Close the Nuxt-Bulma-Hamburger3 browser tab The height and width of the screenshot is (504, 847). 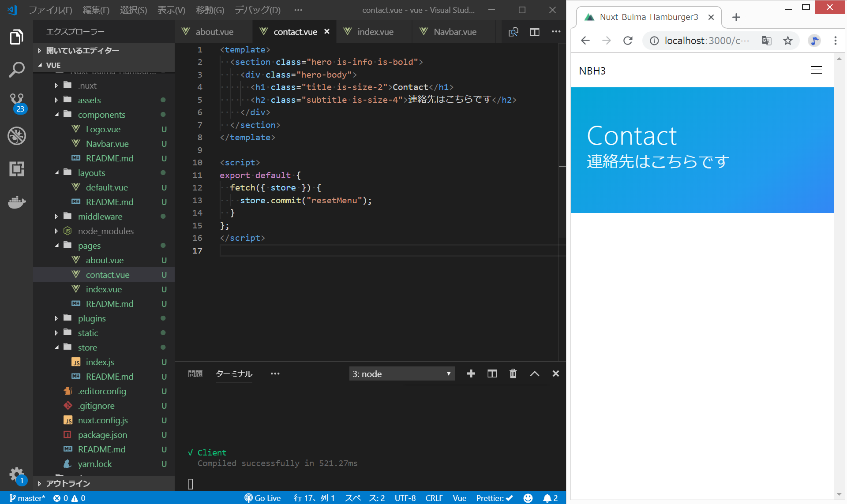pos(711,17)
